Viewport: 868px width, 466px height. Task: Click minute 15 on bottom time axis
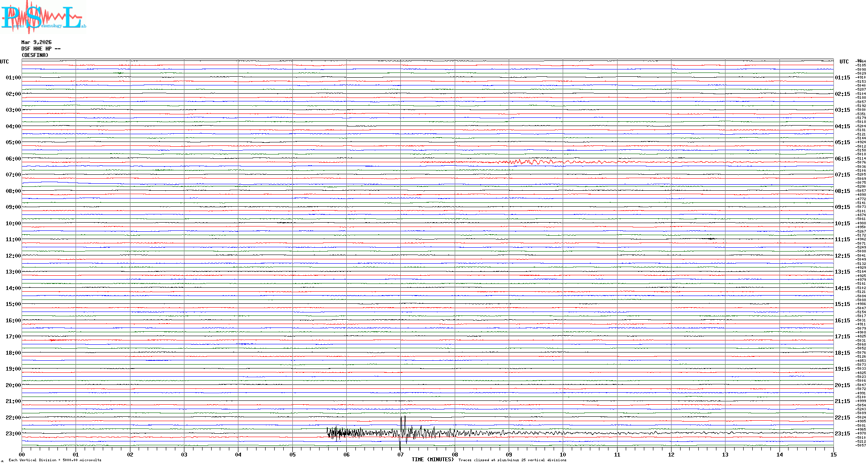(833, 454)
